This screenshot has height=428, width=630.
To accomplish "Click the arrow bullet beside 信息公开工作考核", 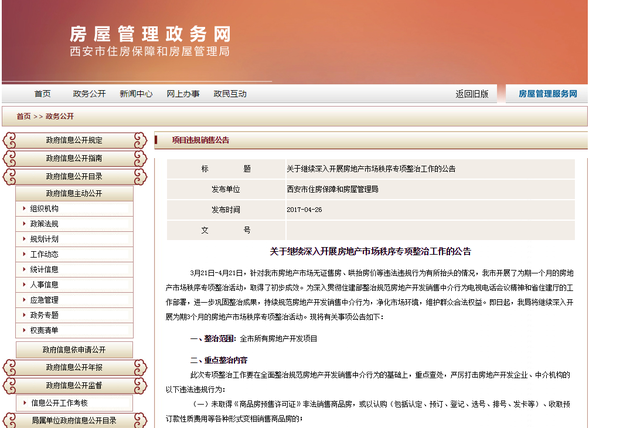I will pos(22,403).
